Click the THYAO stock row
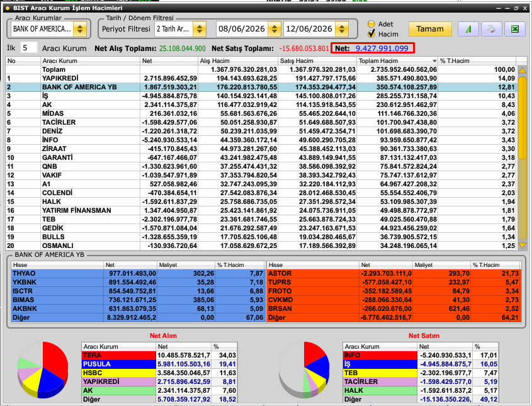The width and height of the screenshot is (532, 406). pos(138,273)
